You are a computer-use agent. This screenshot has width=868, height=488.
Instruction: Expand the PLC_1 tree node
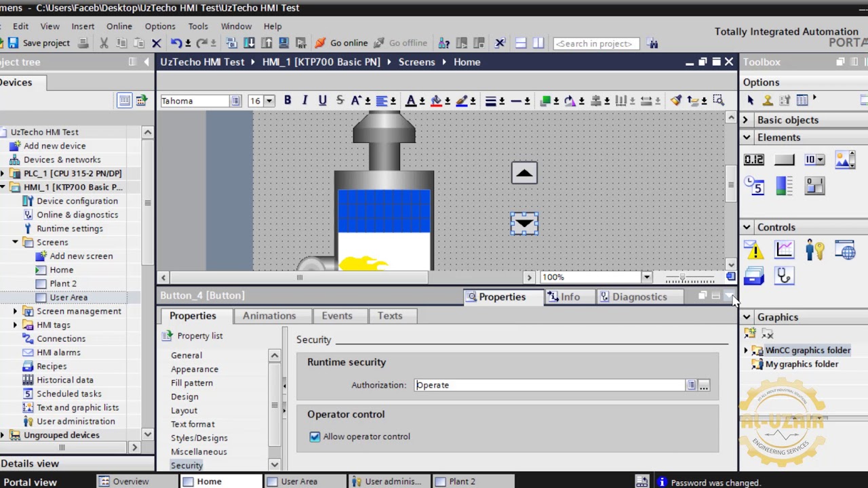[3, 174]
